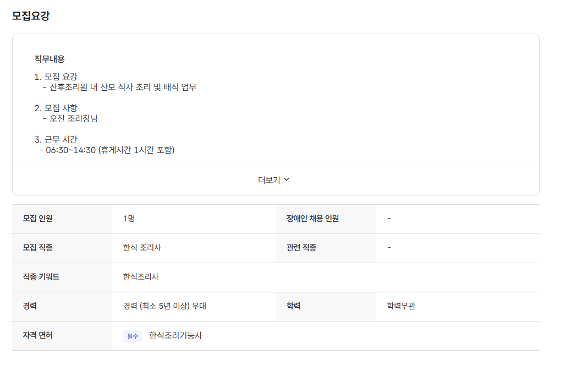Click the 직종 키워드 label cell
Viewport: 588px width, 370px height.
click(x=41, y=277)
